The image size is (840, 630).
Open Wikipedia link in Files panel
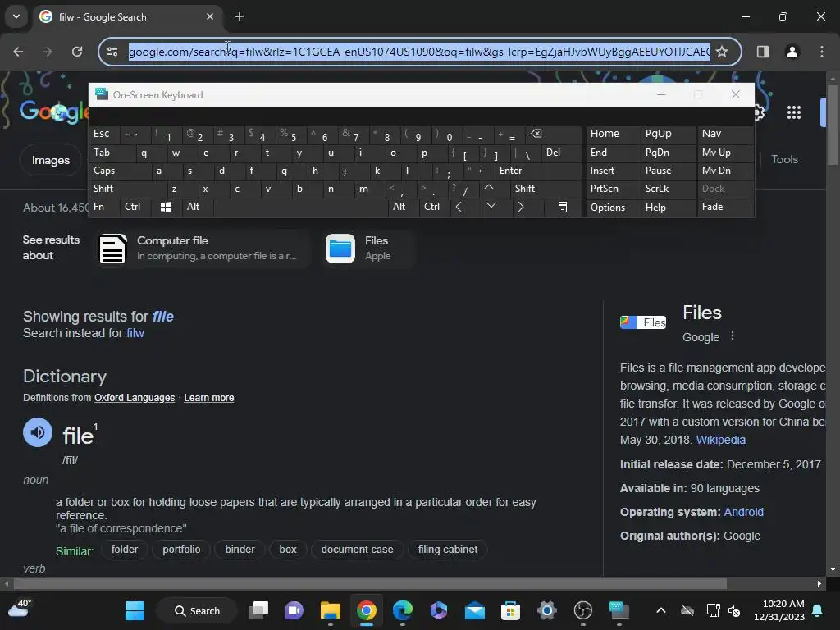pos(720,440)
